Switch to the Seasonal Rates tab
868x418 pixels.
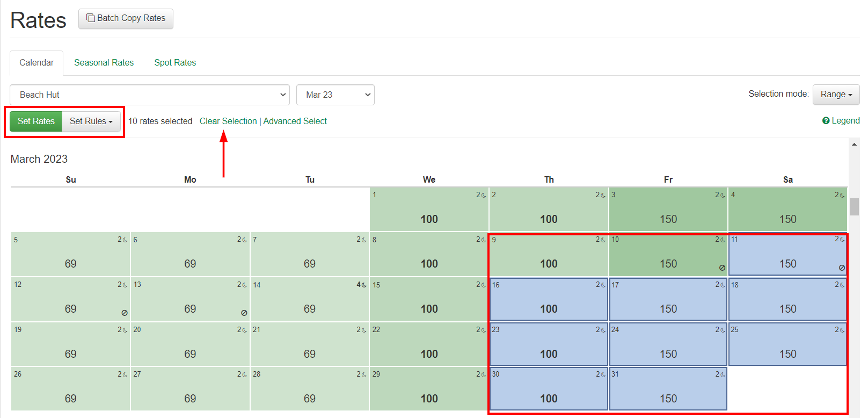(x=104, y=63)
